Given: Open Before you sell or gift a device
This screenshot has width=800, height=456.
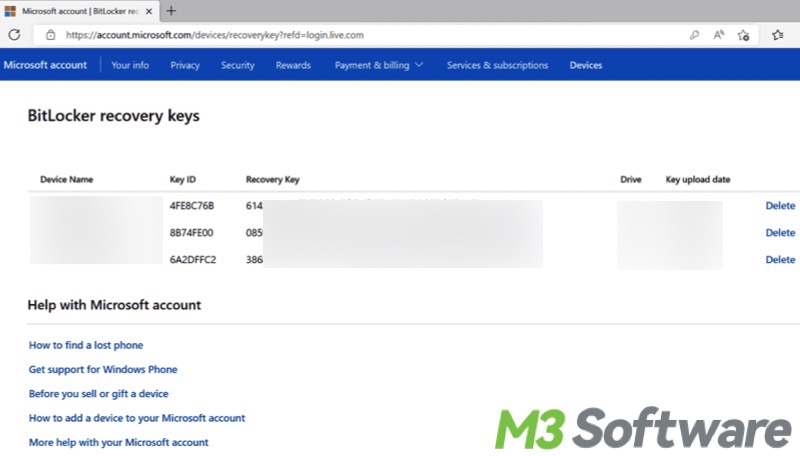Looking at the screenshot, I should [98, 394].
